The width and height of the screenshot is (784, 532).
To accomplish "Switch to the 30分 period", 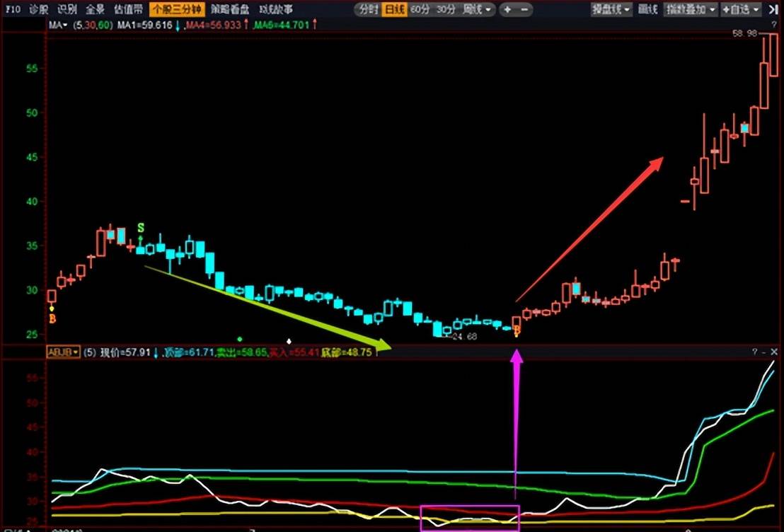I will pyautogui.click(x=446, y=9).
